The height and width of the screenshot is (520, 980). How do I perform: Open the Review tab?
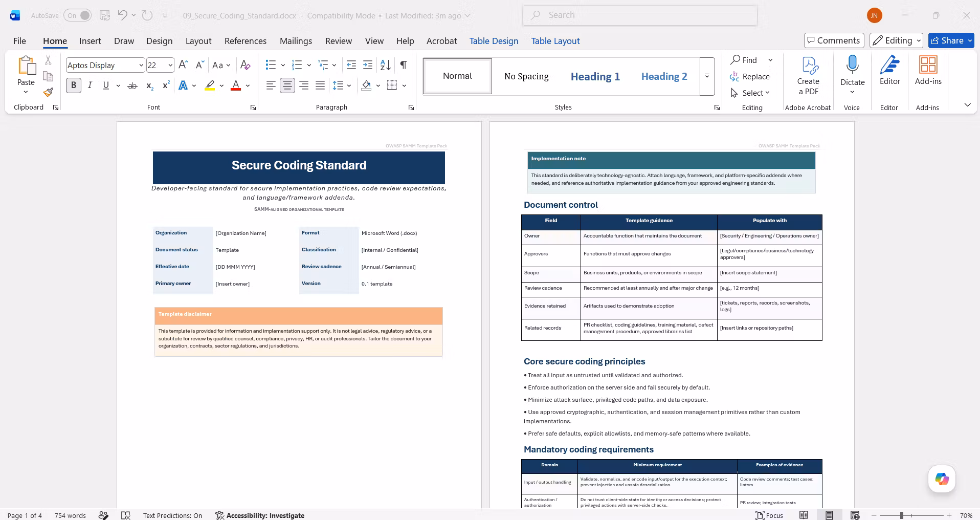(339, 41)
